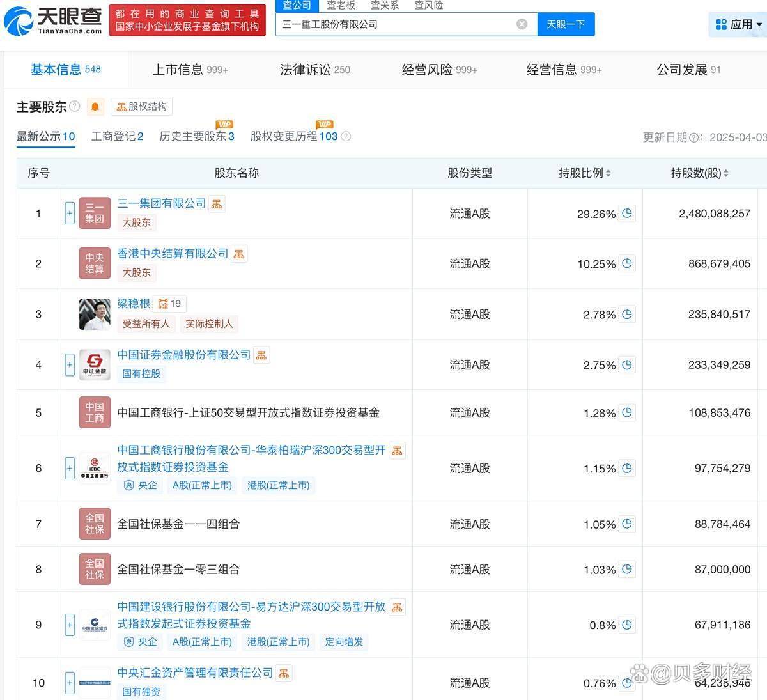Open 梁稳根 shareholder profile link
Image resolution: width=767 pixels, height=700 pixels.
click(x=134, y=304)
